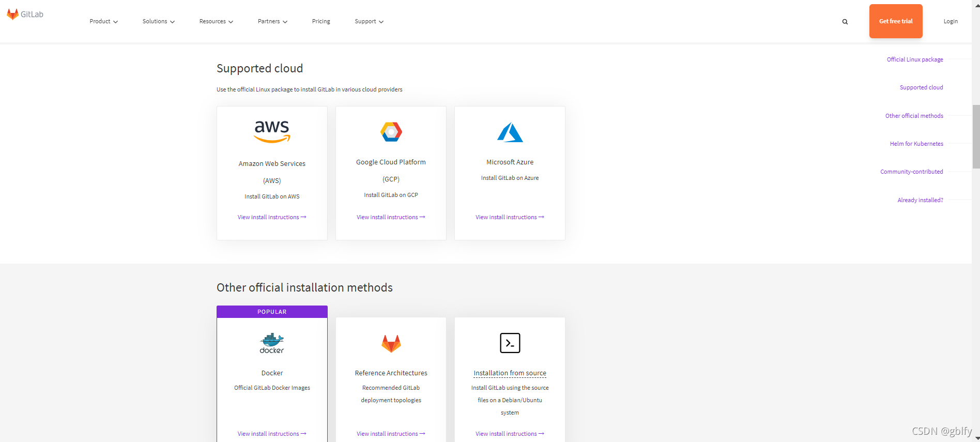Click the Google Cloud Platform card title
Image resolution: width=980 pixels, height=442 pixels.
point(391,171)
